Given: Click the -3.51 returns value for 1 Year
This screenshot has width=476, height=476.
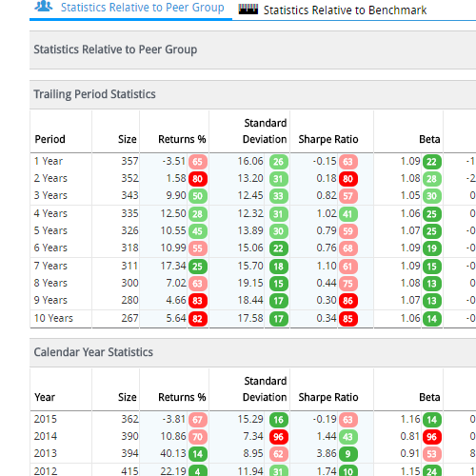Looking at the screenshot, I should click(174, 161).
